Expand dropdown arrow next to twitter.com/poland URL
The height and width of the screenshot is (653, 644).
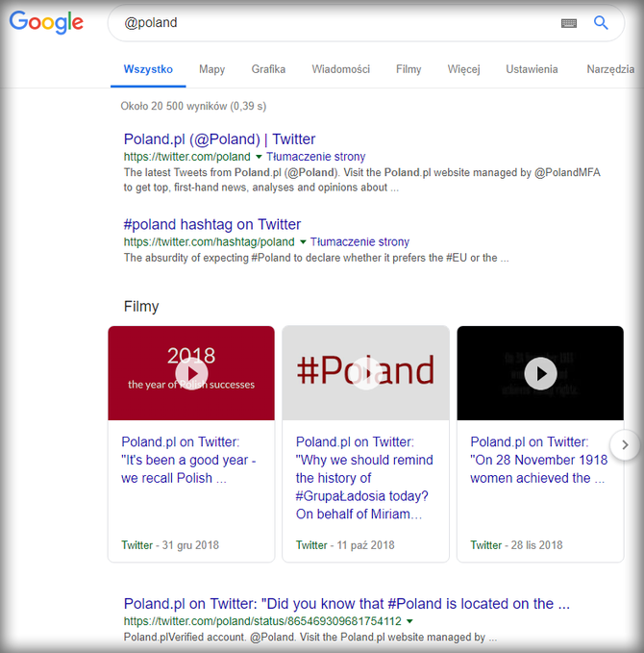[259, 157]
